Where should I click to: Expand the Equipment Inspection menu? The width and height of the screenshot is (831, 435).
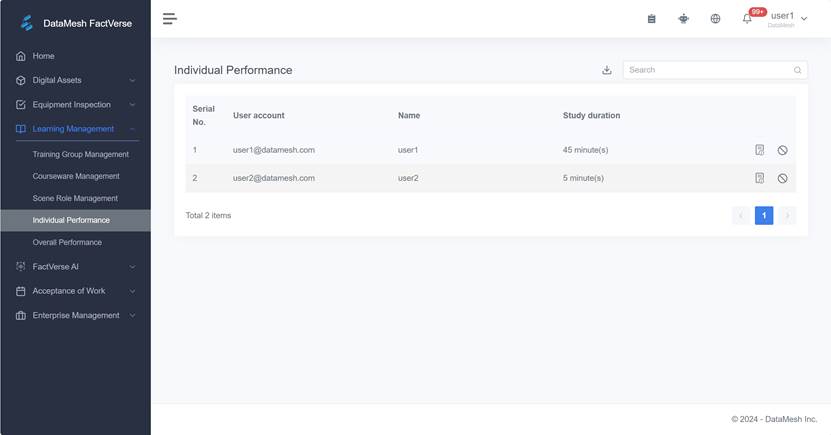pos(75,105)
